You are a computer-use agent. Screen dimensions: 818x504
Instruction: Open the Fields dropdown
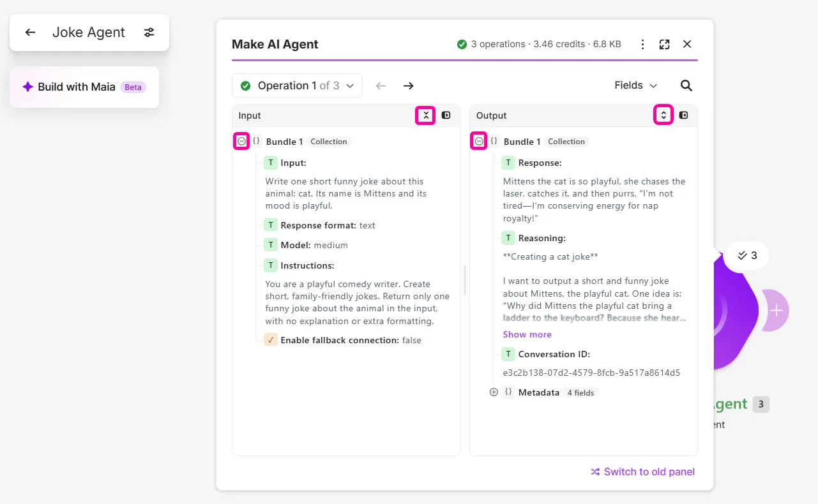click(635, 85)
